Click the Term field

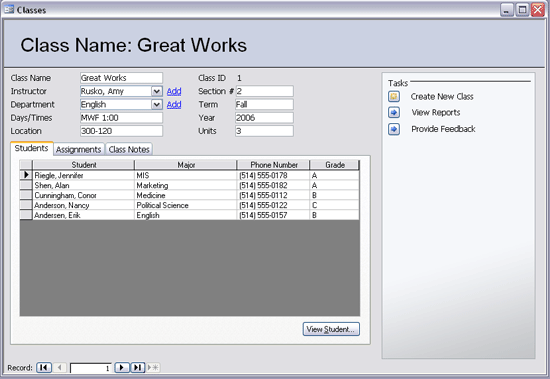coord(264,105)
